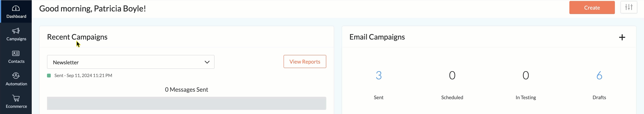Select the Campaigns menu label

click(x=16, y=39)
